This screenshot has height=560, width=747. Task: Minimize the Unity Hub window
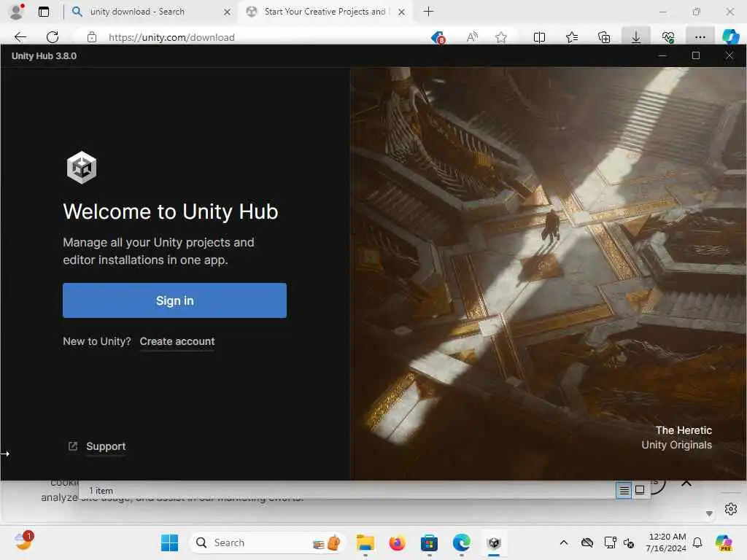(x=662, y=55)
